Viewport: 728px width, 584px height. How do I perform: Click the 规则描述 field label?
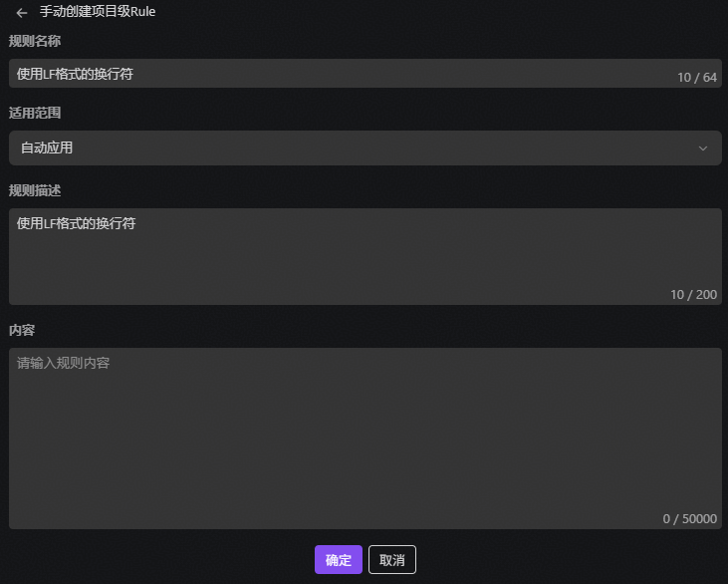[x=35, y=190]
